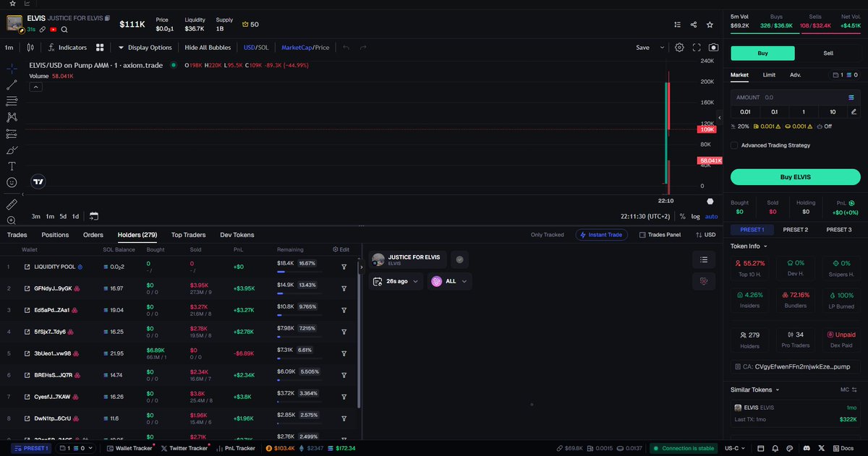Open the emoji sticker tool
Viewport: 868px width, 456px height.
pos(12,183)
